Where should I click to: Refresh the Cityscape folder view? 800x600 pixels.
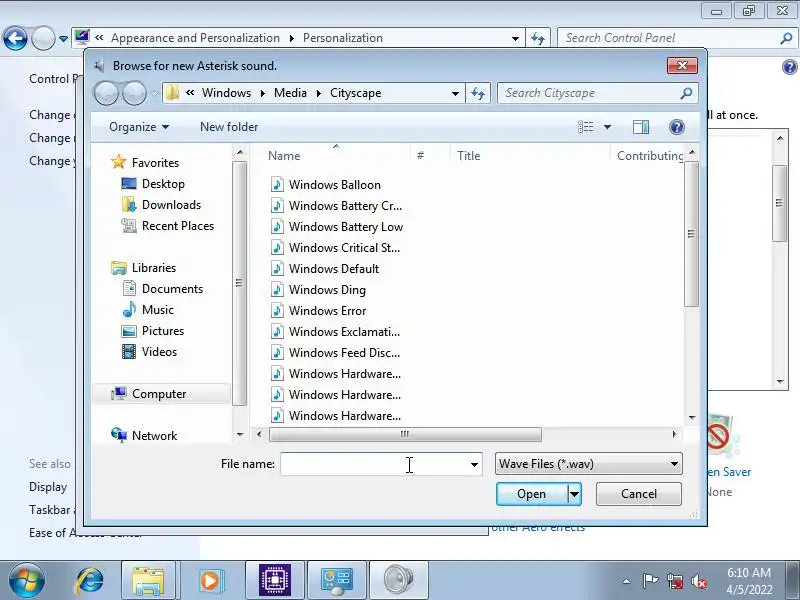[x=478, y=93]
